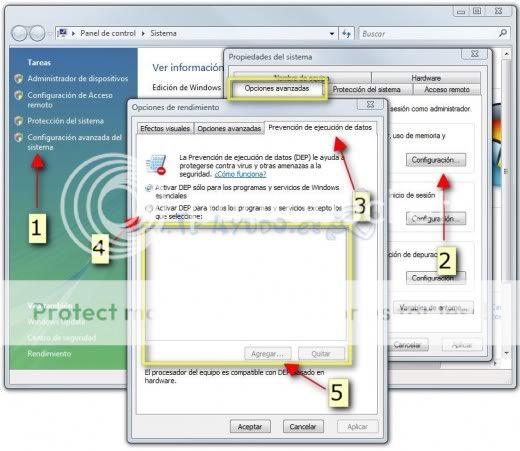Click shield icon beside Administrador de dispositivos
The image size is (520, 451).
(x=19, y=79)
